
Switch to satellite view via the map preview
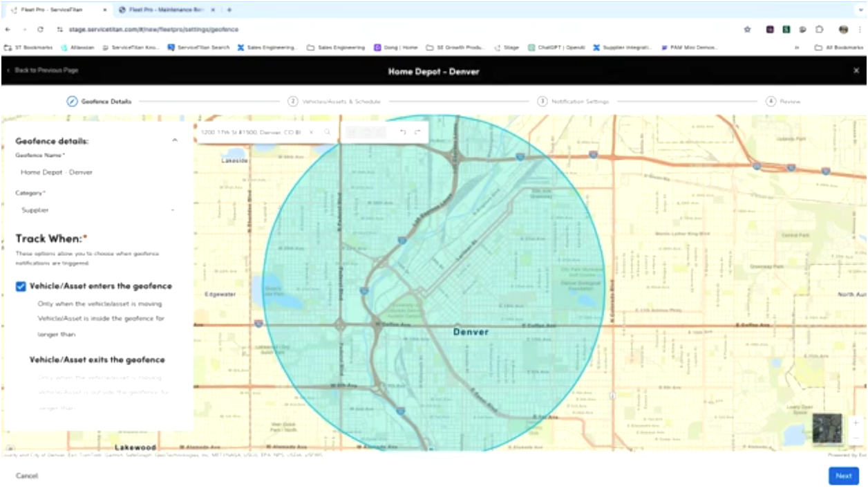pyautogui.click(x=827, y=429)
